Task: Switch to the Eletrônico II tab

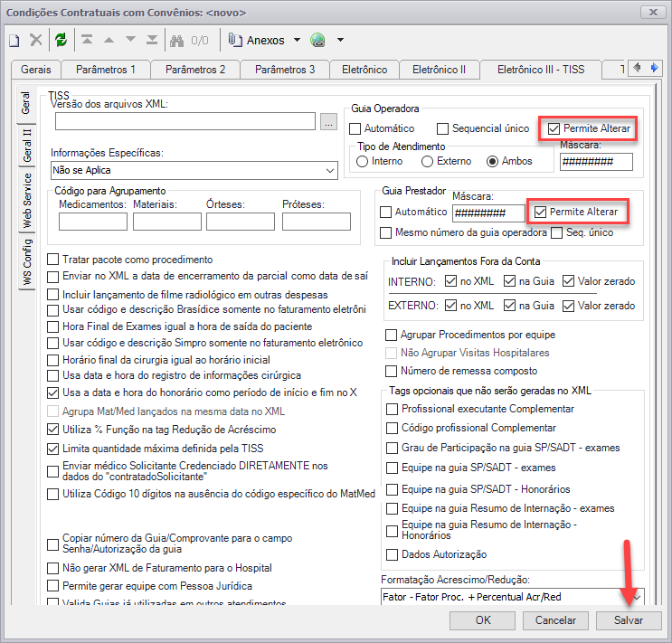Action: tap(439, 70)
